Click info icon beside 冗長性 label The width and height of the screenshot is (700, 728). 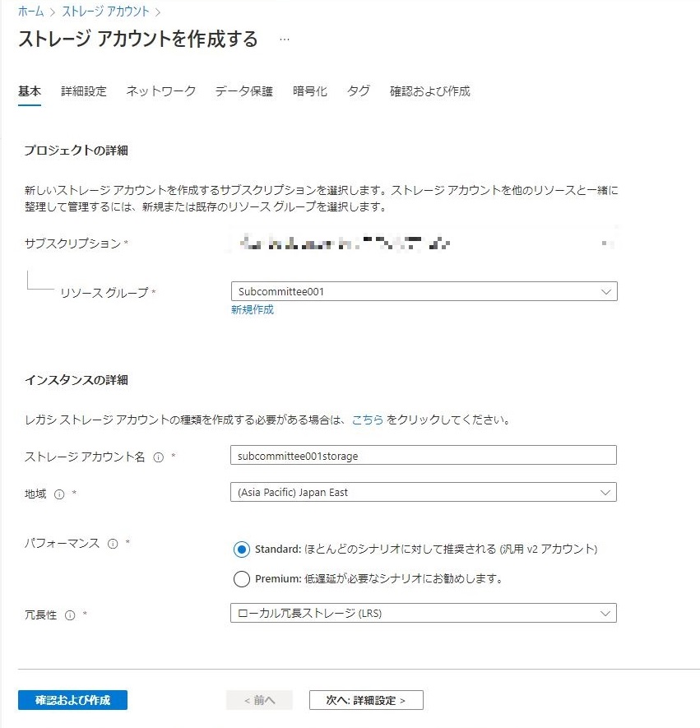click(x=70, y=614)
